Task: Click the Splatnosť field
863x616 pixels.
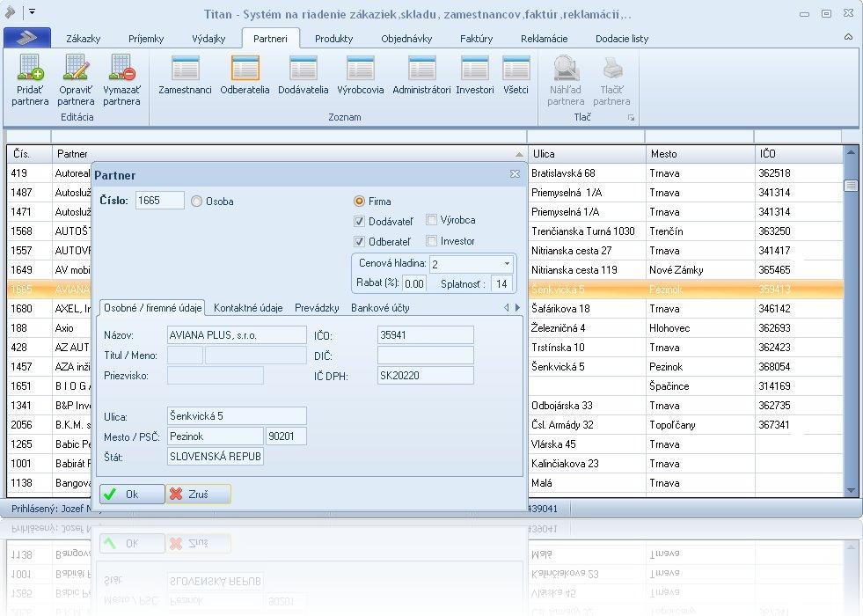Action: 502,284
